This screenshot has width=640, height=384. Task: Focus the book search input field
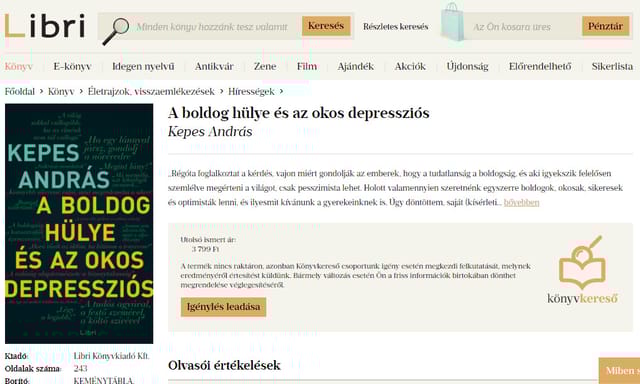pos(212,27)
